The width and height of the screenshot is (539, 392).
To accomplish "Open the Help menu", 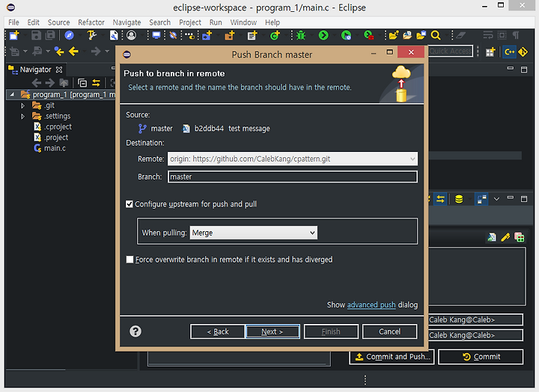I will point(272,22).
